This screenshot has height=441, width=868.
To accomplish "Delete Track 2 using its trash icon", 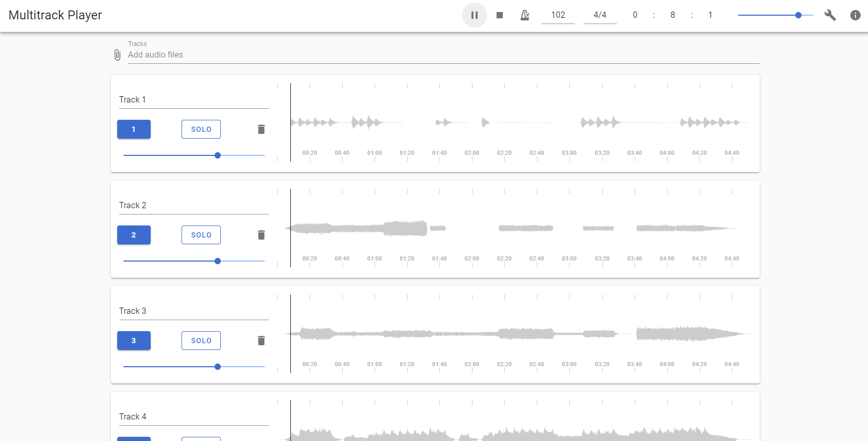I will [x=262, y=235].
